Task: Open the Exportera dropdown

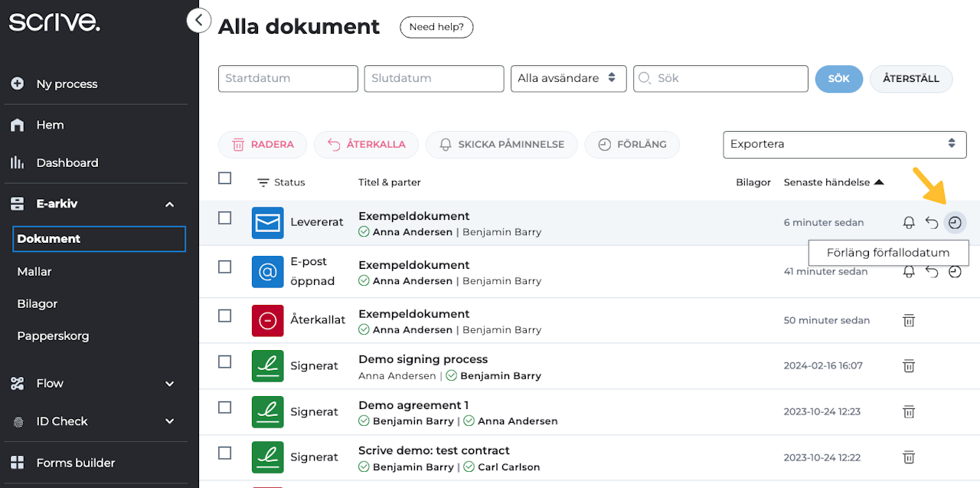Action: (844, 144)
